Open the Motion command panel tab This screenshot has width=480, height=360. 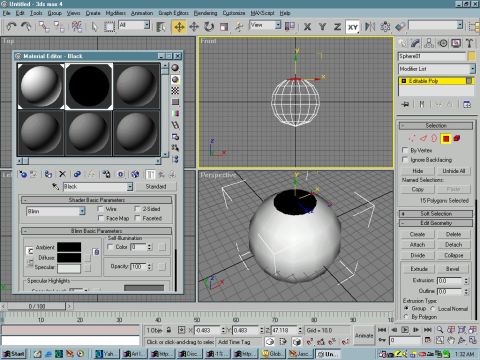point(443,43)
